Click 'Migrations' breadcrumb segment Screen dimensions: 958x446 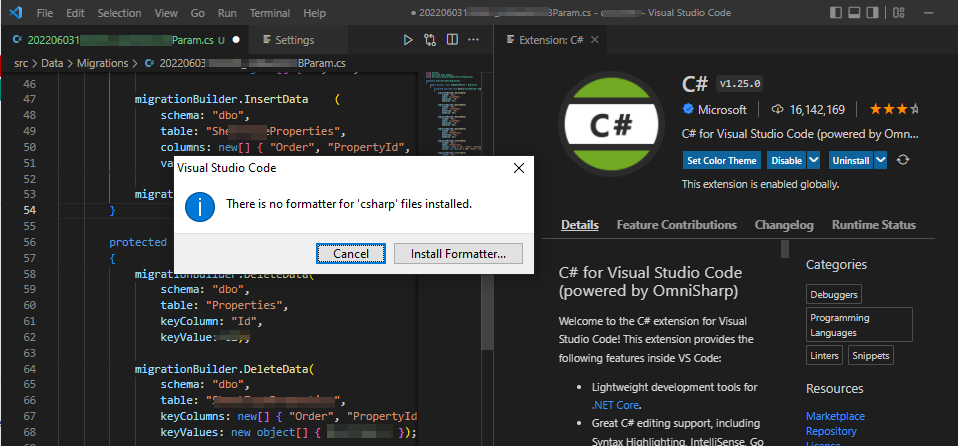tap(103, 63)
